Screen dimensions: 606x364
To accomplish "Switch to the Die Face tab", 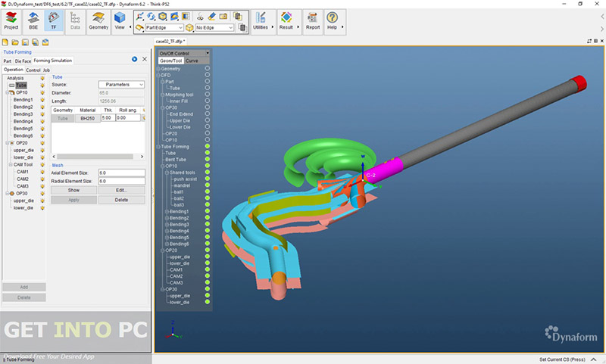I will pyautogui.click(x=23, y=61).
